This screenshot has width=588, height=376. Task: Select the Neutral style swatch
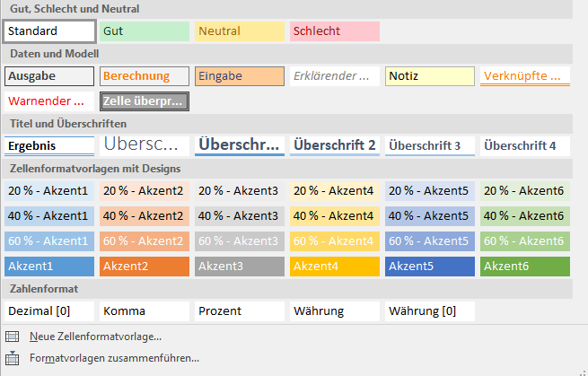tap(240, 31)
